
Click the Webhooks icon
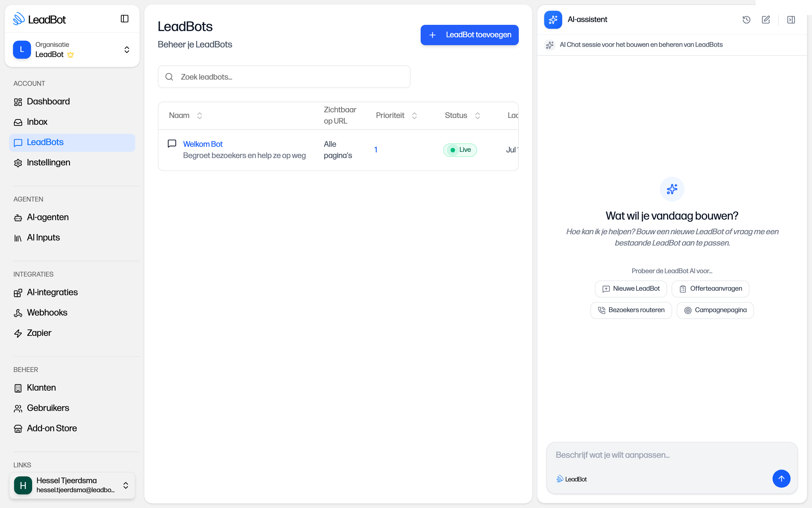tap(18, 313)
